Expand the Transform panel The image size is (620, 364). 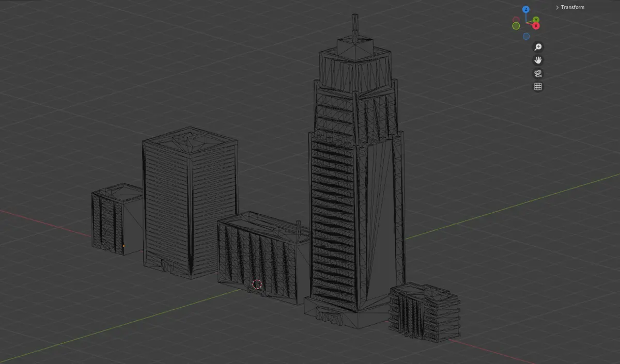click(570, 7)
